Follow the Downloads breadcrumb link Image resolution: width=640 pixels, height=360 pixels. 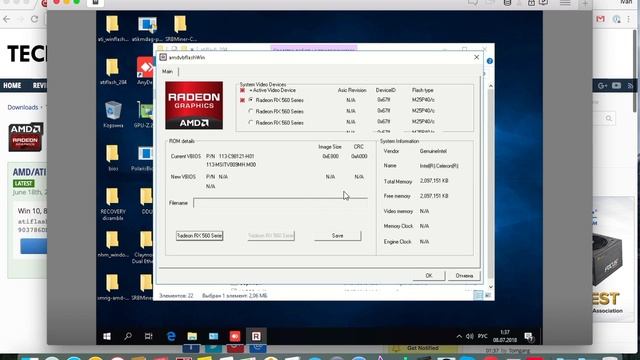pyautogui.click(x=22, y=107)
